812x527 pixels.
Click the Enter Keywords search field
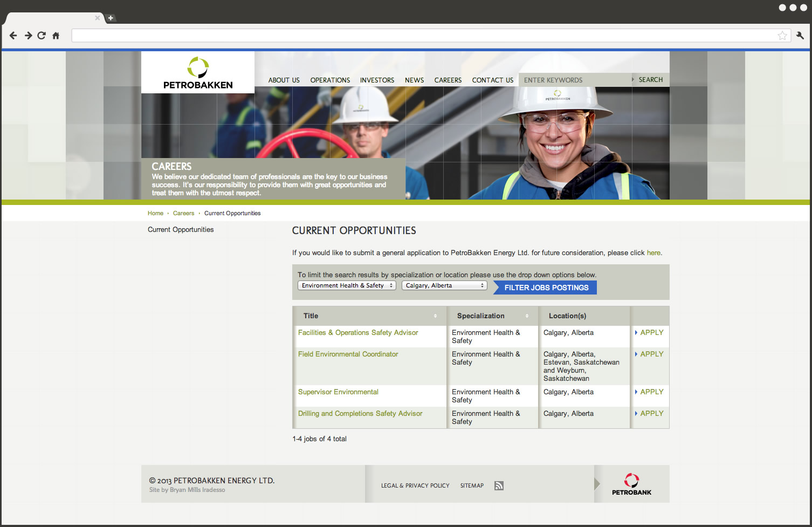pyautogui.click(x=575, y=80)
